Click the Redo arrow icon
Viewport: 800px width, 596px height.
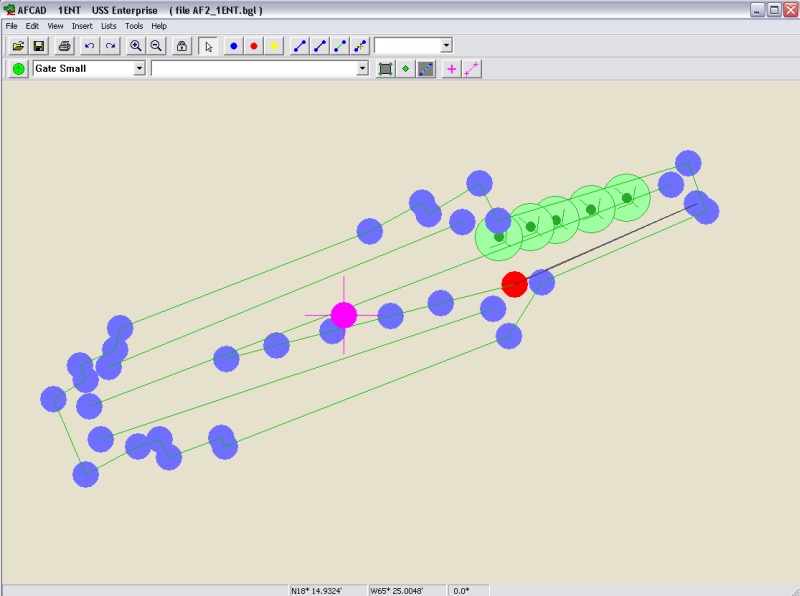pos(110,46)
